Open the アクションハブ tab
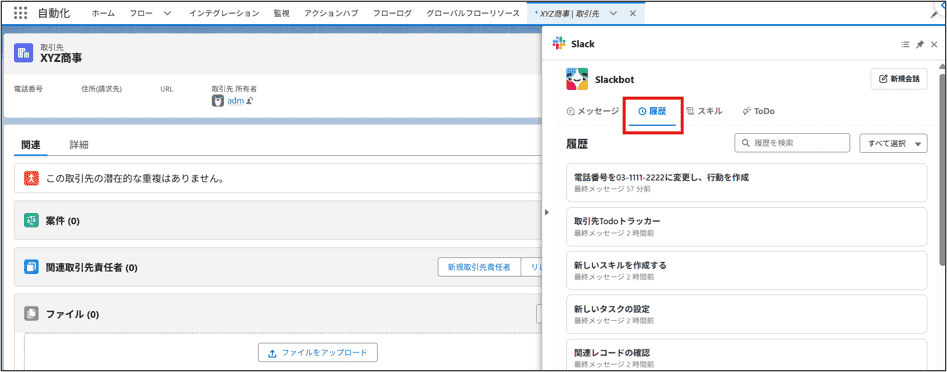The image size is (947, 372). pyautogui.click(x=332, y=13)
